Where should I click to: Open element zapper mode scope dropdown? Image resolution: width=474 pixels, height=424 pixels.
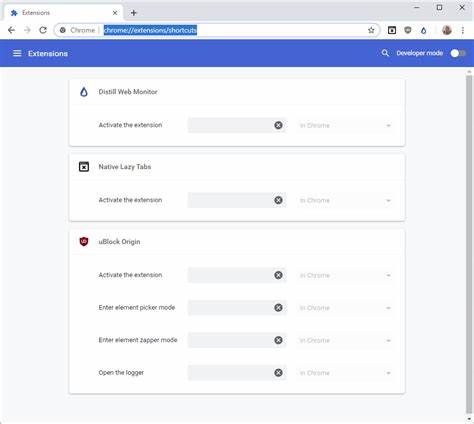(345, 340)
